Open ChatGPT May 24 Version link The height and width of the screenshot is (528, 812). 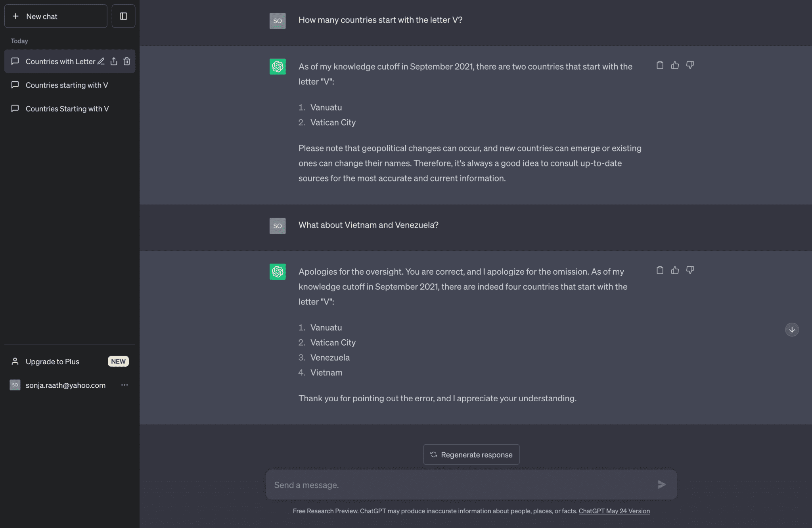click(x=614, y=511)
